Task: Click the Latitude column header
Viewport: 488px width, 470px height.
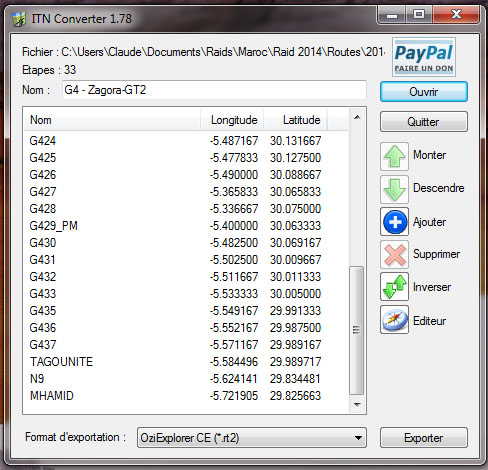Action: point(295,120)
